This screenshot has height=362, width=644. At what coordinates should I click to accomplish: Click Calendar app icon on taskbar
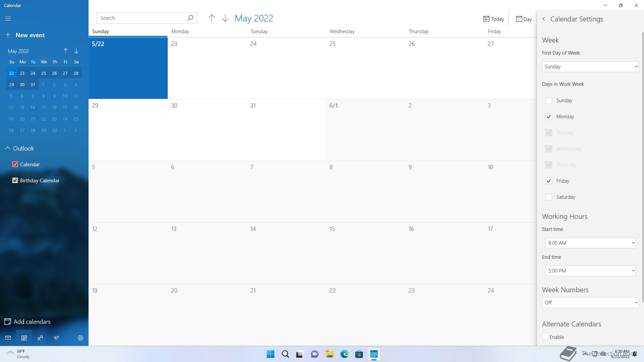click(x=374, y=354)
